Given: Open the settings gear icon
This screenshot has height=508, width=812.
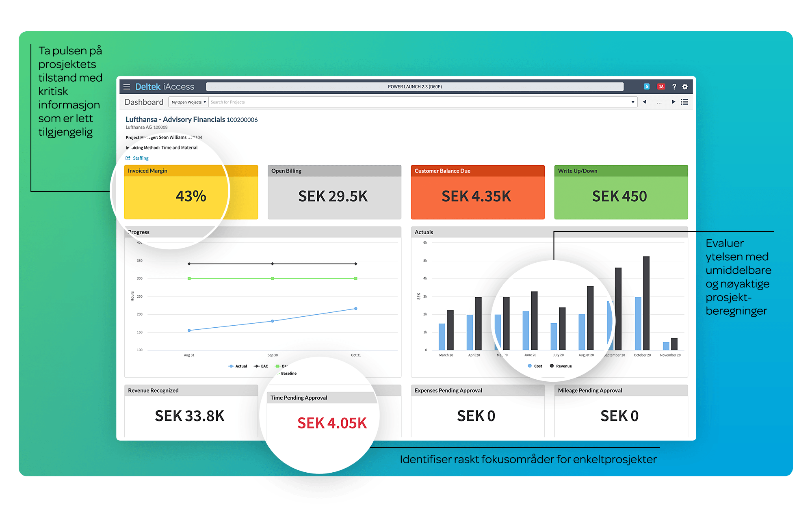Looking at the screenshot, I should pos(685,86).
